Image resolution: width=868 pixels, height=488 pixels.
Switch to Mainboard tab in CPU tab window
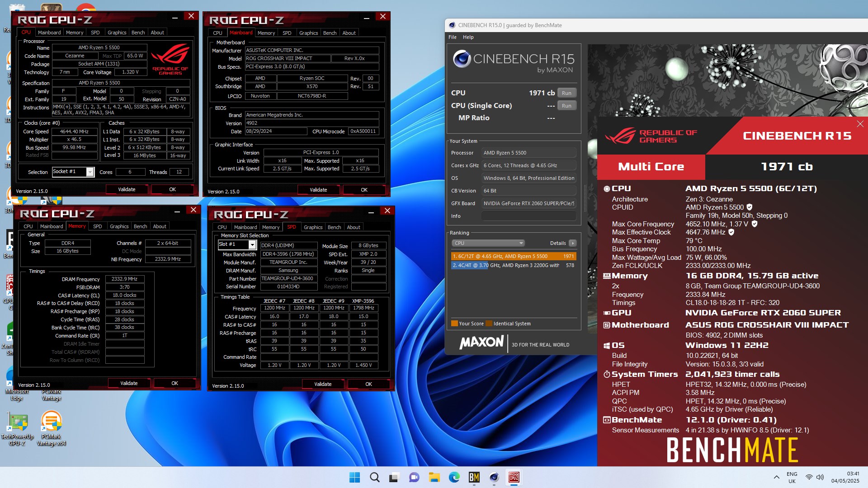point(49,33)
